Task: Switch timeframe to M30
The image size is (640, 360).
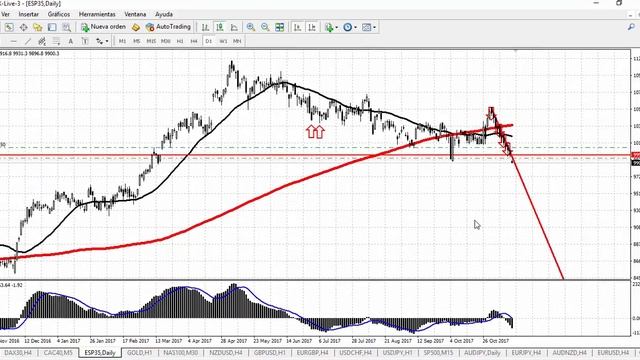Action: coord(165,41)
